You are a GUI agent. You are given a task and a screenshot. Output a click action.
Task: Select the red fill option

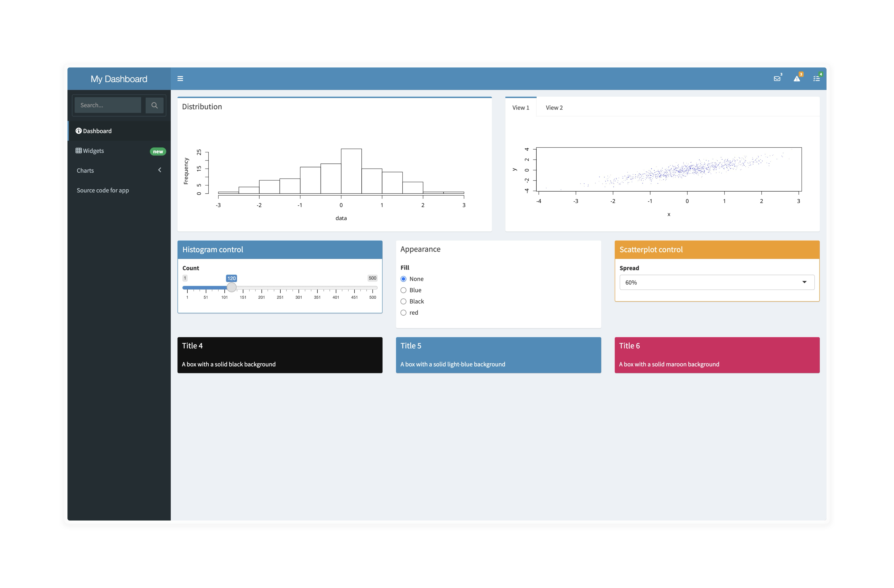tap(403, 312)
